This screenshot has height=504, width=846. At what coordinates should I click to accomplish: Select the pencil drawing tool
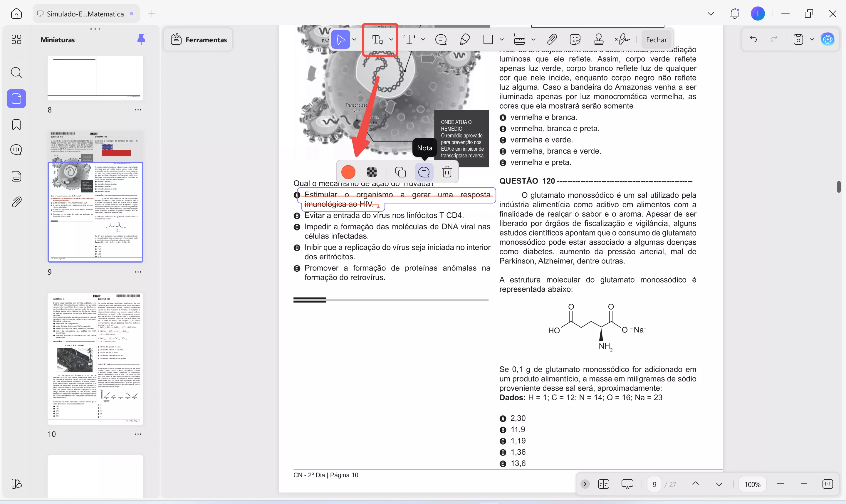pos(465,40)
